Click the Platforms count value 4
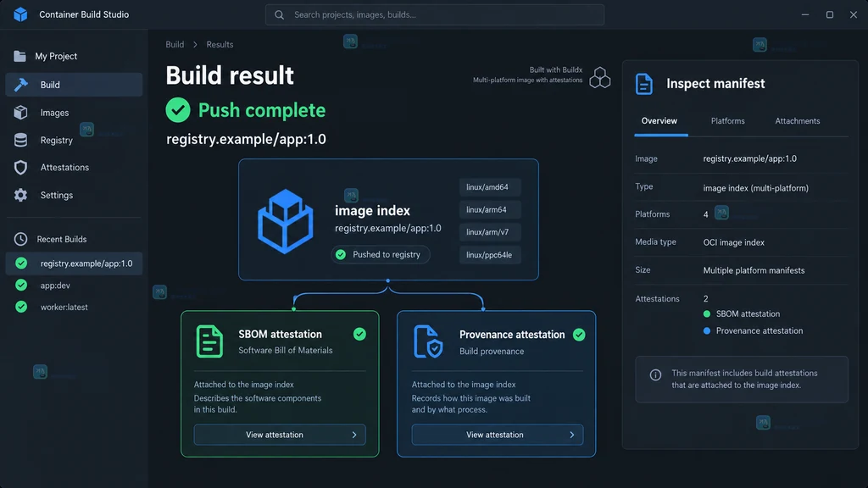The width and height of the screenshot is (868, 488). pyautogui.click(x=706, y=214)
